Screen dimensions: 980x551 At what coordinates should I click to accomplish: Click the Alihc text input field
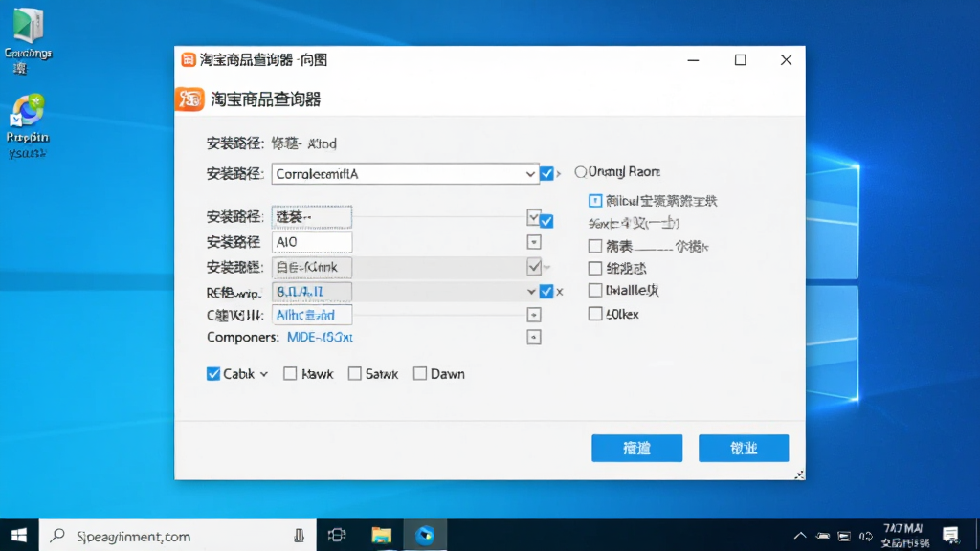312,315
